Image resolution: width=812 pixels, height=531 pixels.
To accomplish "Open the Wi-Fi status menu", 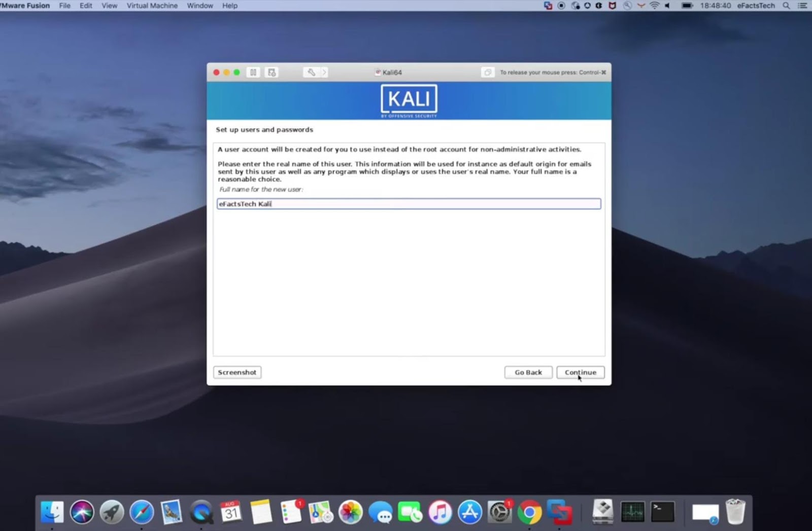I will coord(655,6).
